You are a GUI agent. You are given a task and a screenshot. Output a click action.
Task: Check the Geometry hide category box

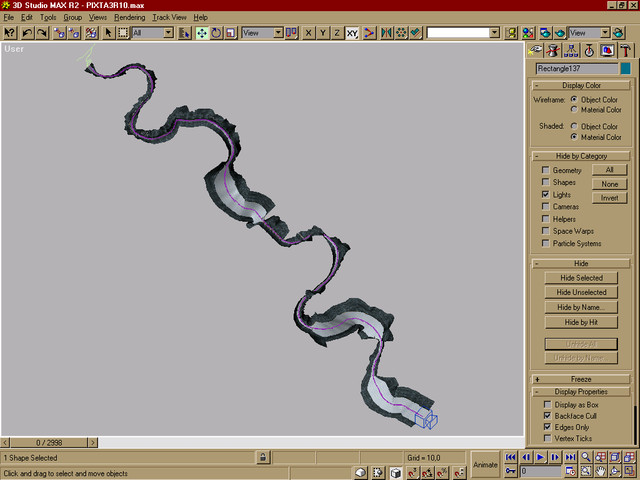545,170
